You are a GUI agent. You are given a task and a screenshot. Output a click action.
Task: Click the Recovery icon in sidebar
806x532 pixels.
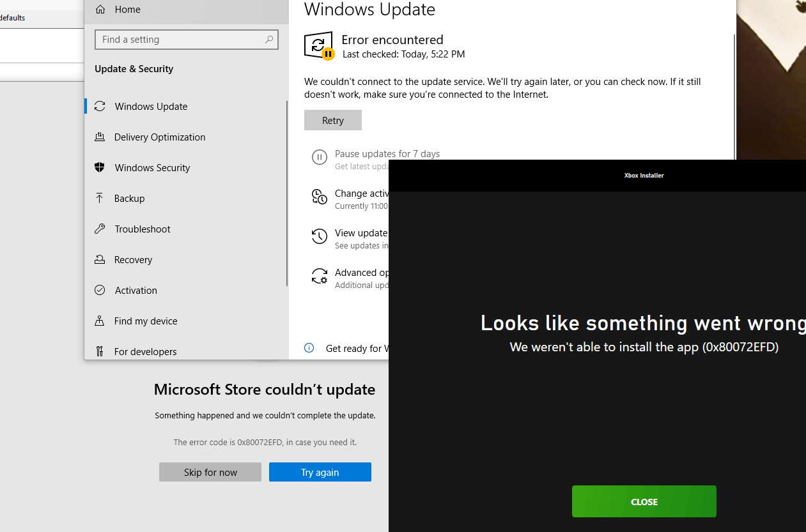100,259
